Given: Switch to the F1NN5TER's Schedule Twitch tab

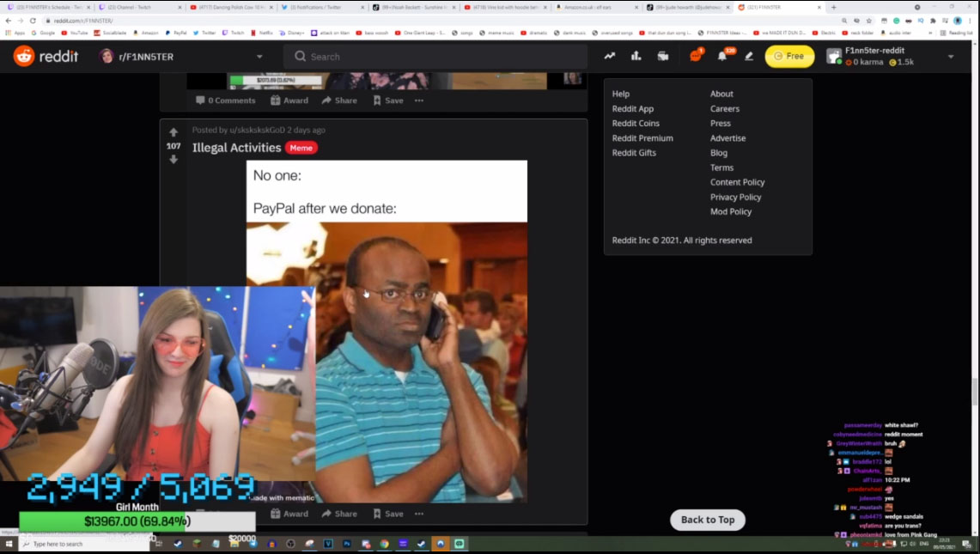Looking at the screenshot, I should pyautogui.click(x=48, y=7).
